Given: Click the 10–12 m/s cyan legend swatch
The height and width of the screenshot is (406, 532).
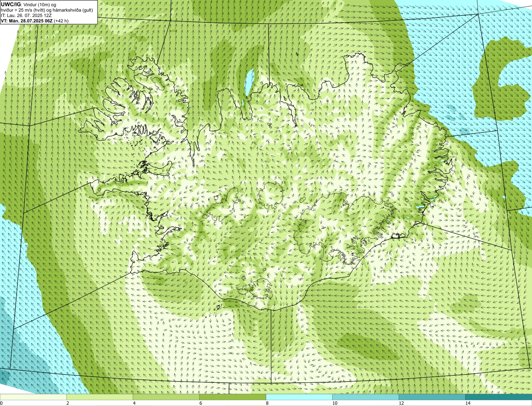Looking at the screenshot, I should tap(366, 397).
